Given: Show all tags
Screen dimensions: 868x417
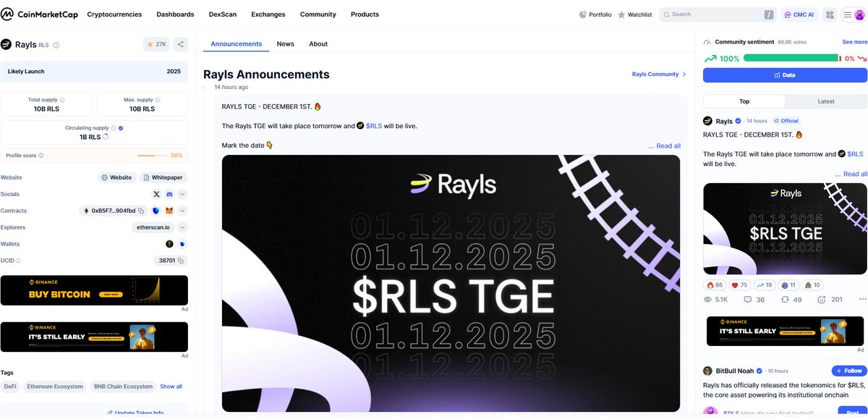Looking at the screenshot, I should click(x=171, y=387).
